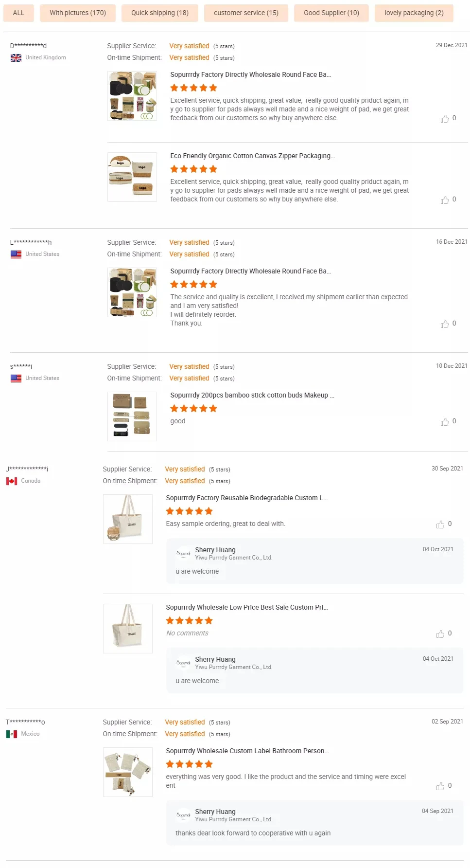470x868 pixels.
Task: Click the Wholesale Low Price tote bag thumbnail
Action: 128,629
